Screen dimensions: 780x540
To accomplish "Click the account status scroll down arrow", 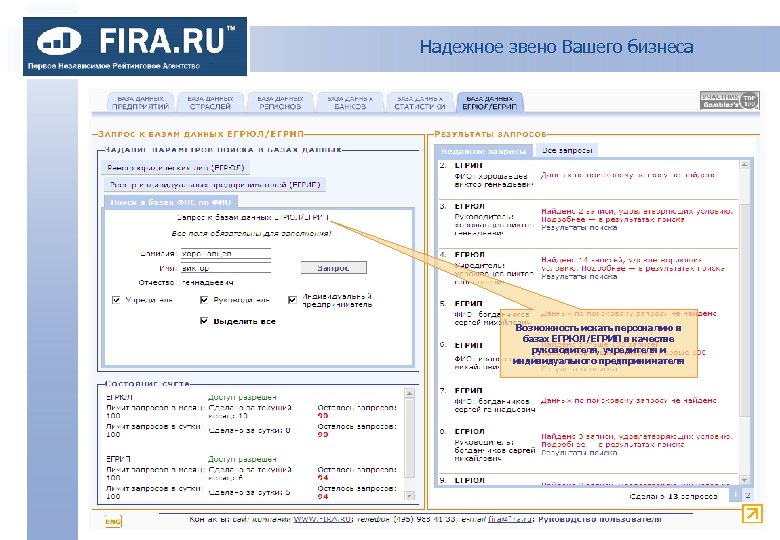I will [x=409, y=495].
